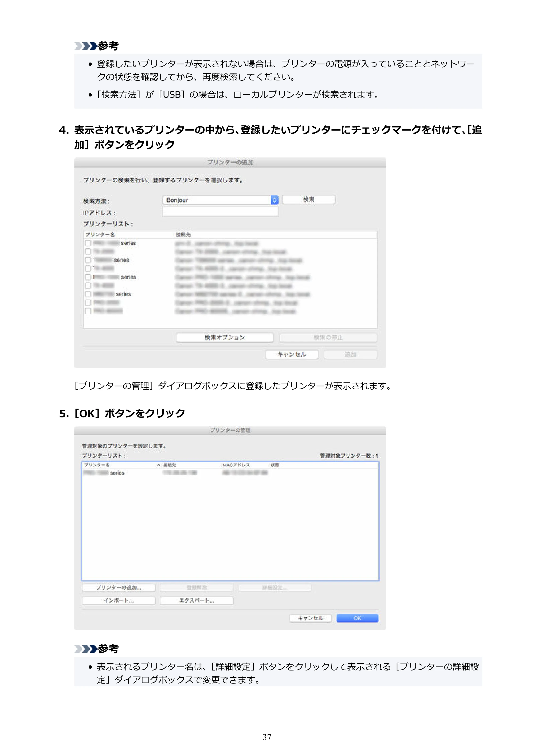Click the blue OK button
This screenshot has height=756, width=534.
(357, 618)
